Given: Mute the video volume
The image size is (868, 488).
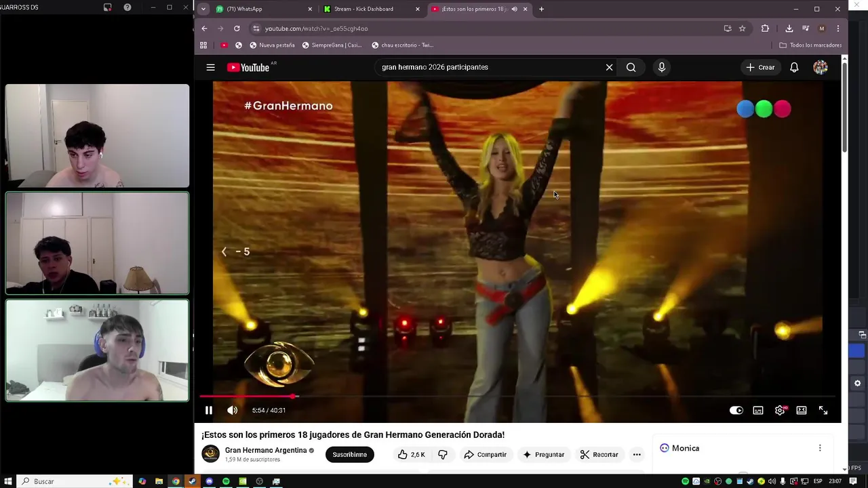Looking at the screenshot, I should [x=232, y=410].
